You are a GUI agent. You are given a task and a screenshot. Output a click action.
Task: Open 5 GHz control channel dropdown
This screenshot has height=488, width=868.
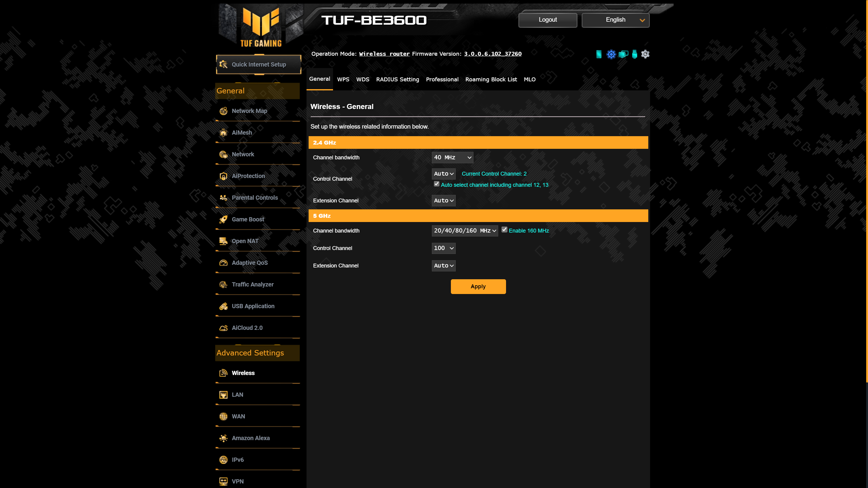444,248
